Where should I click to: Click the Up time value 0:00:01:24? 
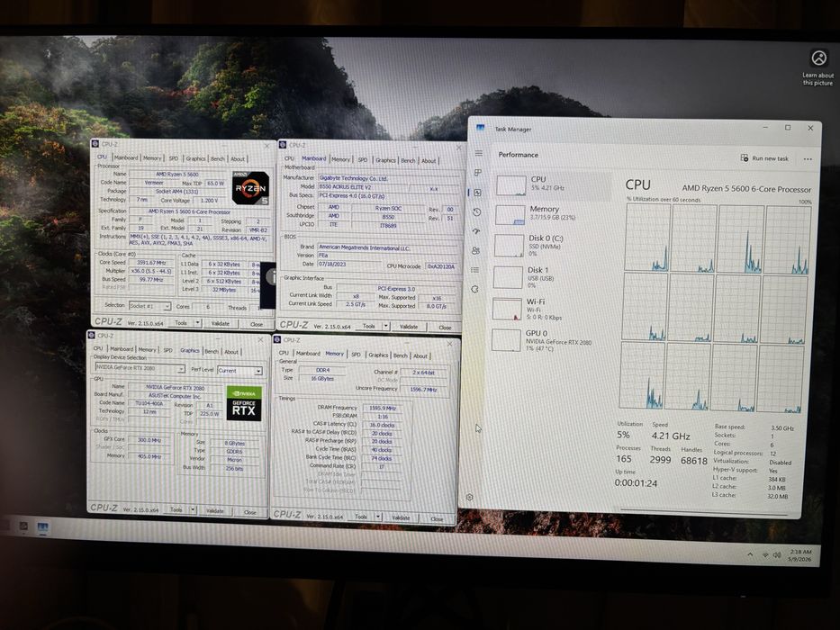pyautogui.click(x=636, y=483)
